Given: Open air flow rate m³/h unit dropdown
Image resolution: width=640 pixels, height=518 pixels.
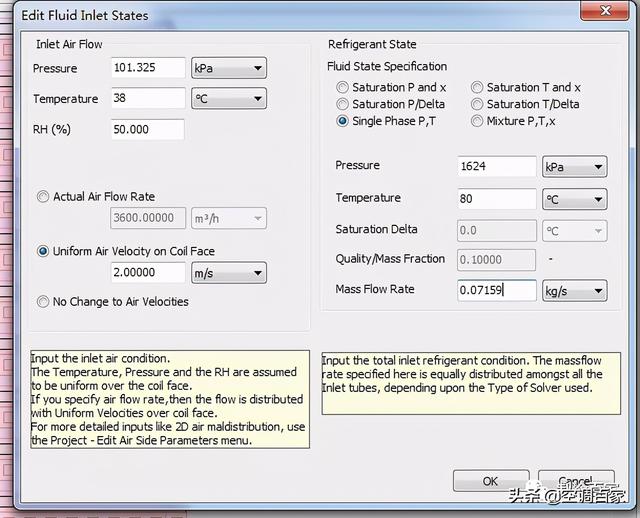Looking at the screenshot, I should click(229, 218).
